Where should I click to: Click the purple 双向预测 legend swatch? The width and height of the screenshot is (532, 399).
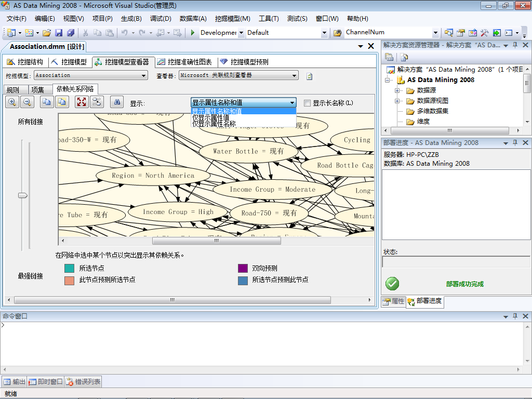click(243, 269)
